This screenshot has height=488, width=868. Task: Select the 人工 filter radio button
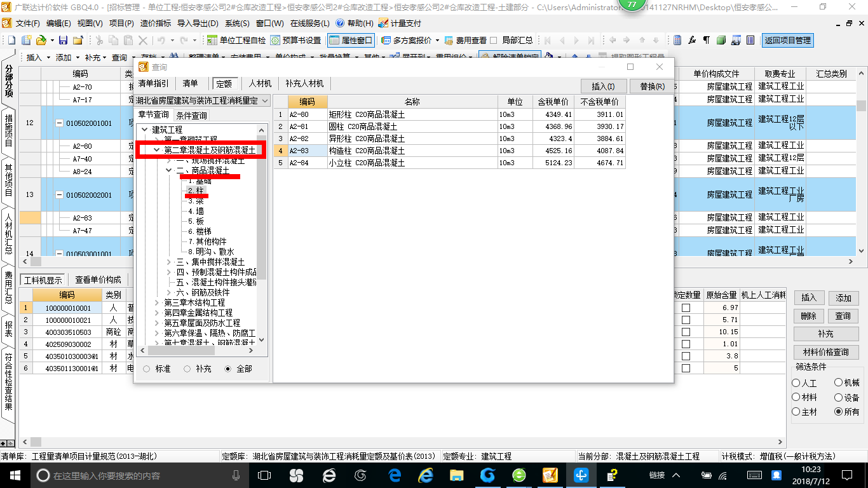pyautogui.click(x=796, y=383)
